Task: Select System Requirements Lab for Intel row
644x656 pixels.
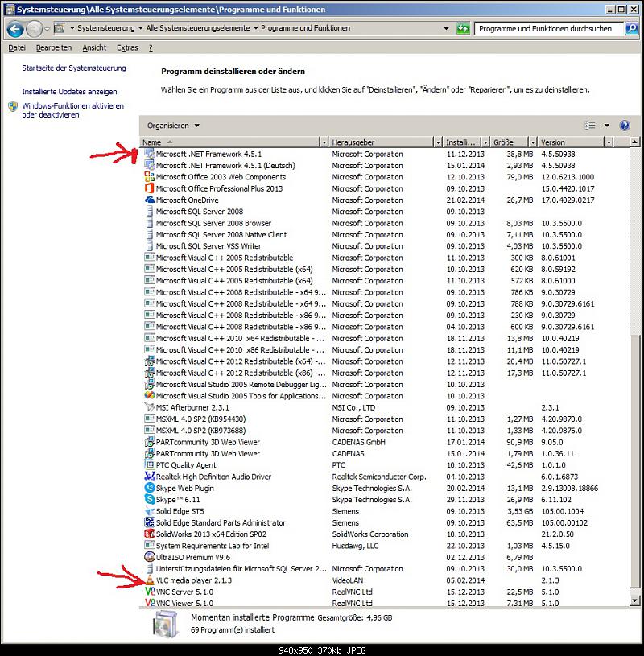Action: (x=384, y=546)
